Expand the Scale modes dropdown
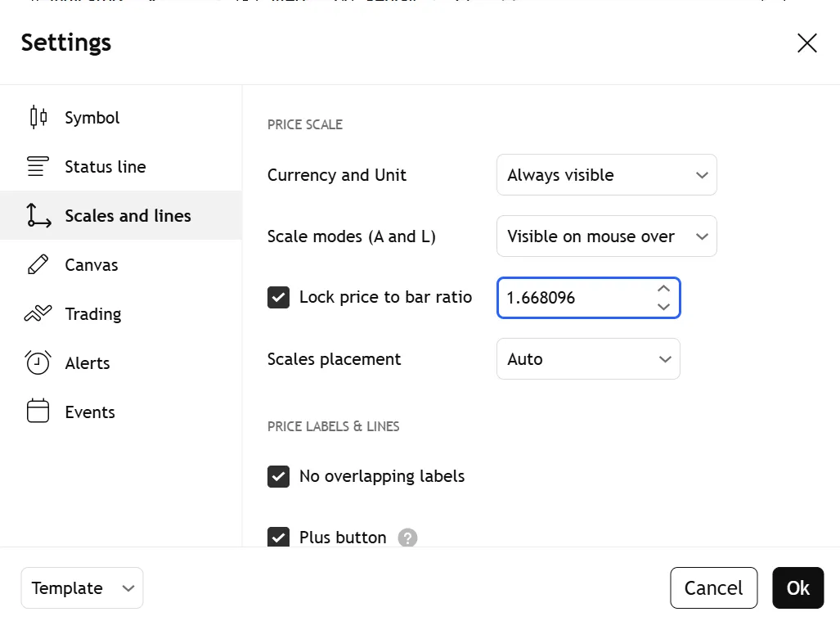Screen dimensions: 840x621 pos(606,236)
